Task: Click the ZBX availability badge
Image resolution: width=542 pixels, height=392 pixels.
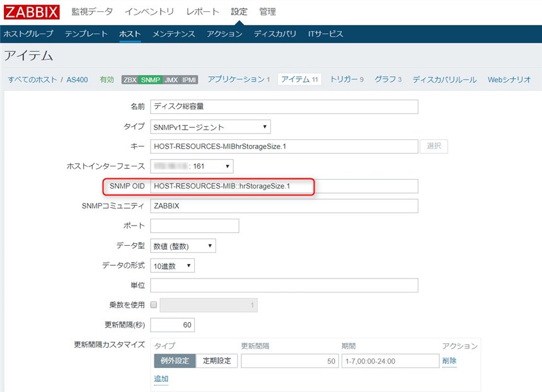Action: pyautogui.click(x=130, y=80)
